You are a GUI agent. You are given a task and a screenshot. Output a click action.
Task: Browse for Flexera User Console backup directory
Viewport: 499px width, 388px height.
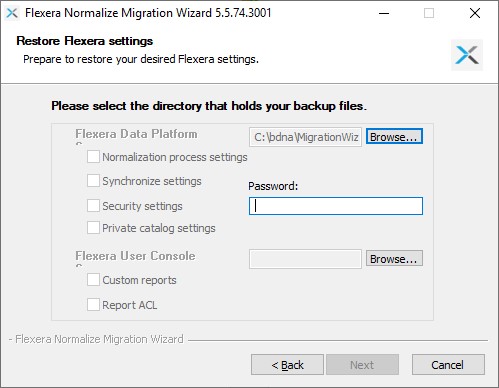394,258
